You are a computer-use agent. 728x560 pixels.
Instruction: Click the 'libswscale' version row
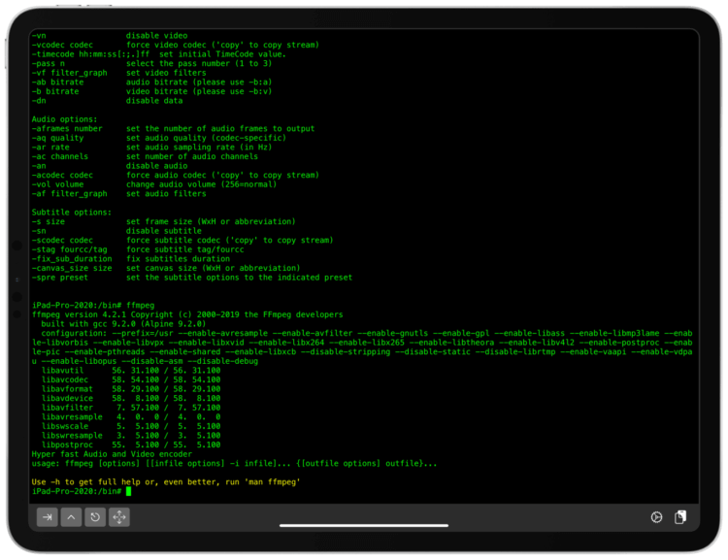[x=131, y=426]
